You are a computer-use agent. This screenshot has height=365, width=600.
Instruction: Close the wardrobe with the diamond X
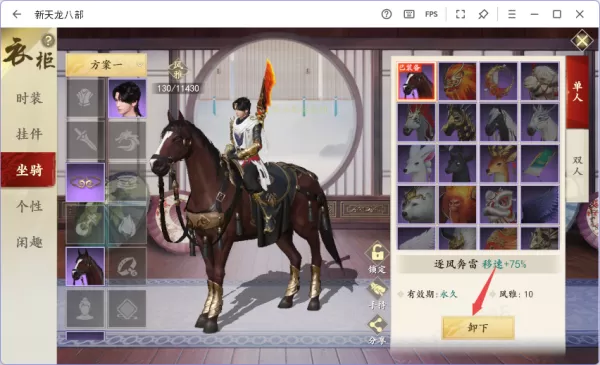[582, 40]
